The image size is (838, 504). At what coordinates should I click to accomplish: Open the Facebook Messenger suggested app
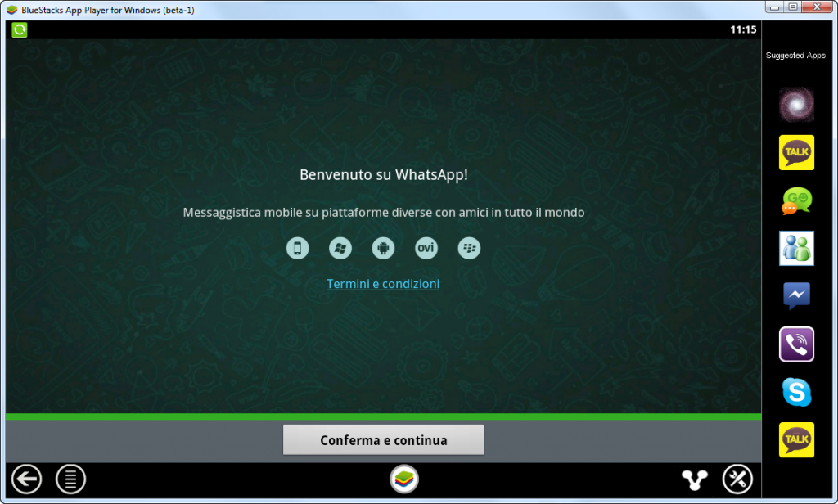pyautogui.click(x=795, y=295)
